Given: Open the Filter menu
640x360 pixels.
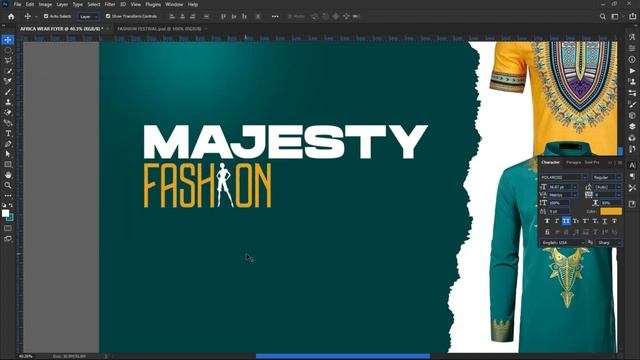Looking at the screenshot, I should pos(110,4).
